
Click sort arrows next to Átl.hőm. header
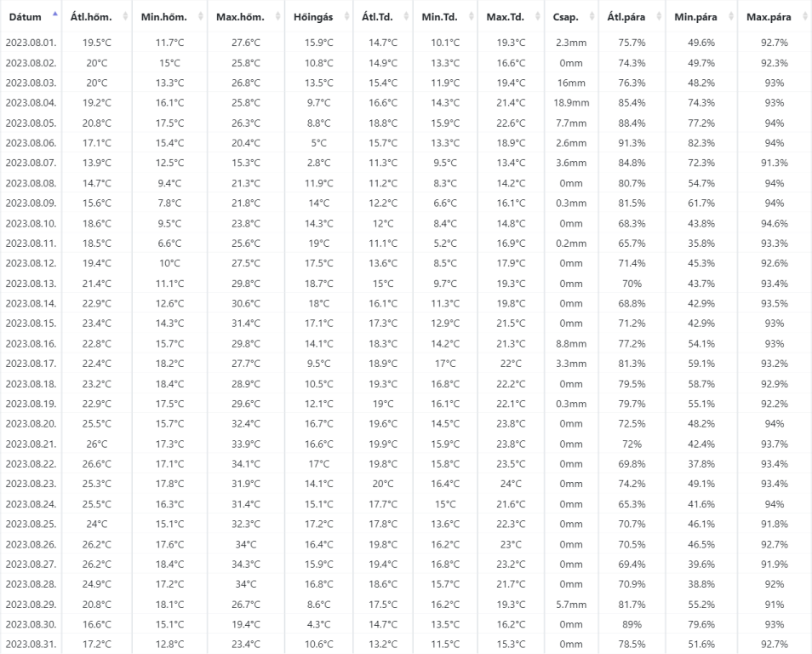click(127, 16)
